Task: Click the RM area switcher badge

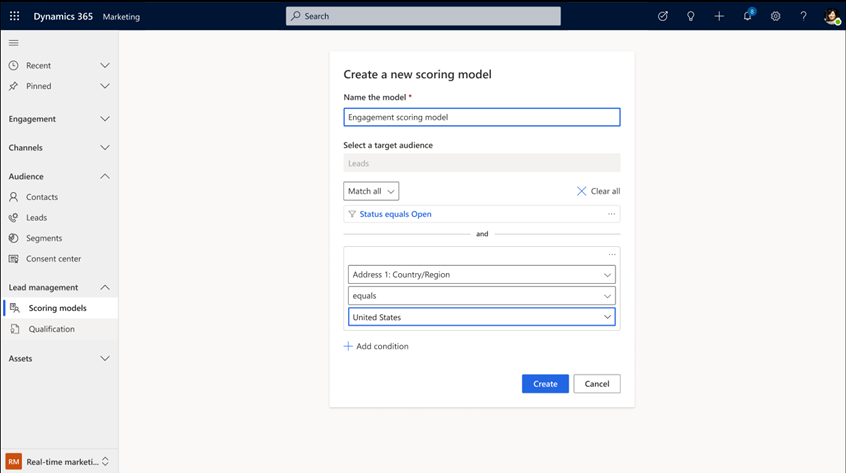Action: (13, 462)
